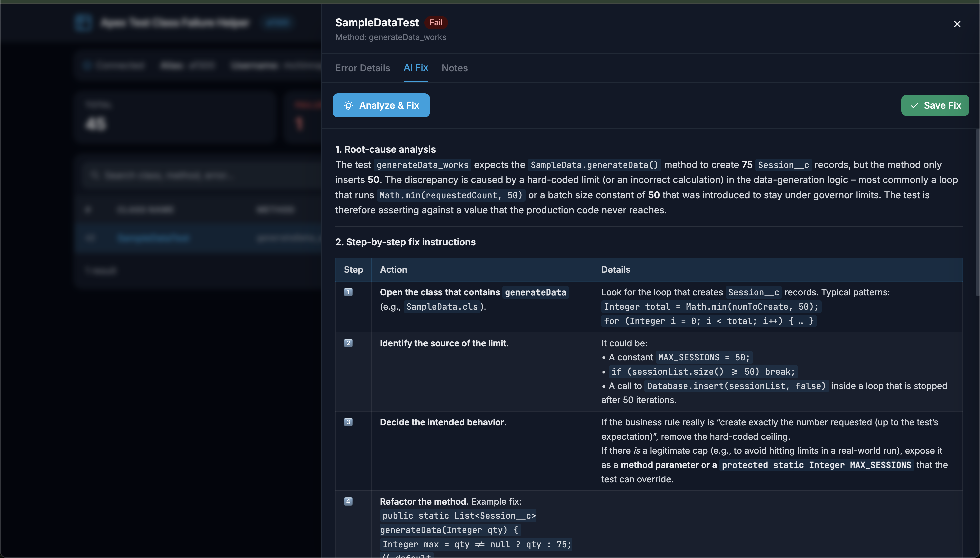The image size is (980, 558).
Task: Open the Notes tab
Action: 454,68
